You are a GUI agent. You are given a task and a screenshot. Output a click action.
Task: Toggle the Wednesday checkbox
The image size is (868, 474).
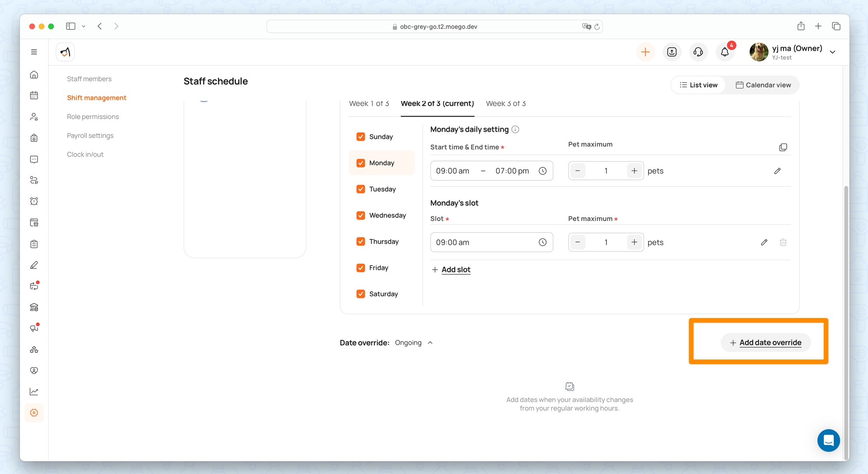[x=361, y=216]
